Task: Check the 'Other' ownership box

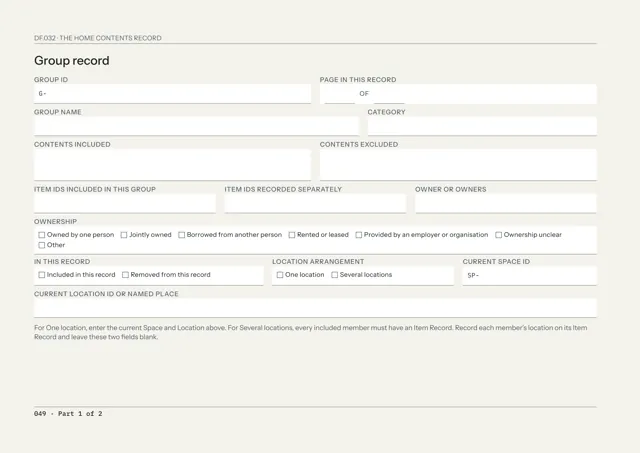Action: click(42, 245)
